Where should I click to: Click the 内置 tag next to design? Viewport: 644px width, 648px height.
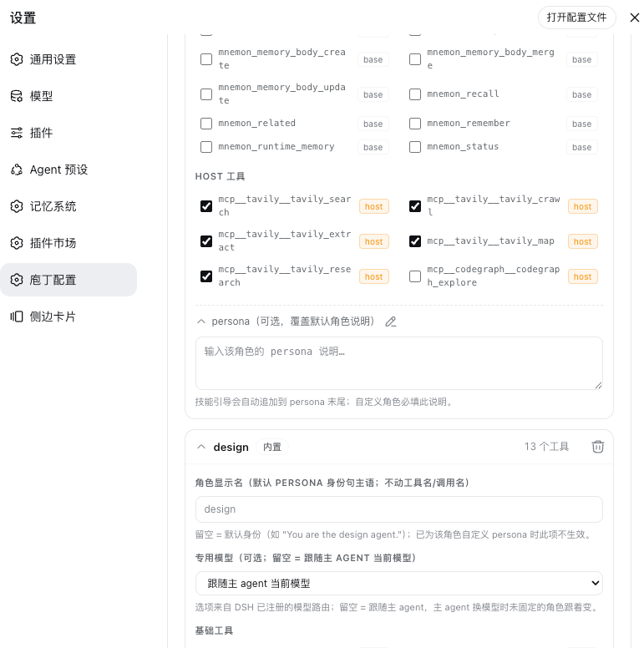pyautogui.click(x=272, y=447)
